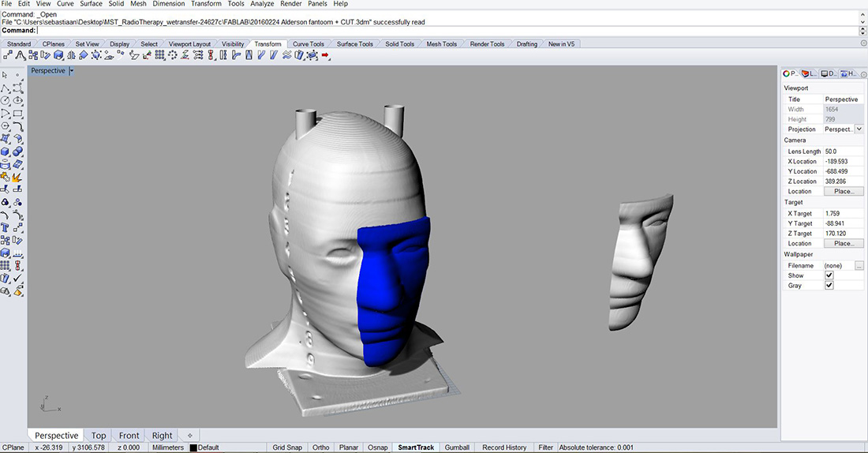Switch to the Front viewport tab
Screen dimensions: 868x453
tap(129, 436)
